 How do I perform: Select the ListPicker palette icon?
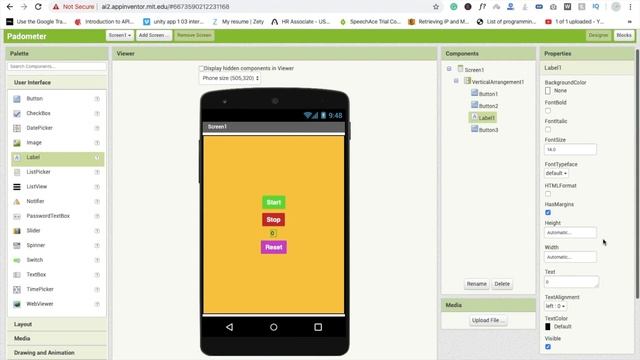click(17, 172)
